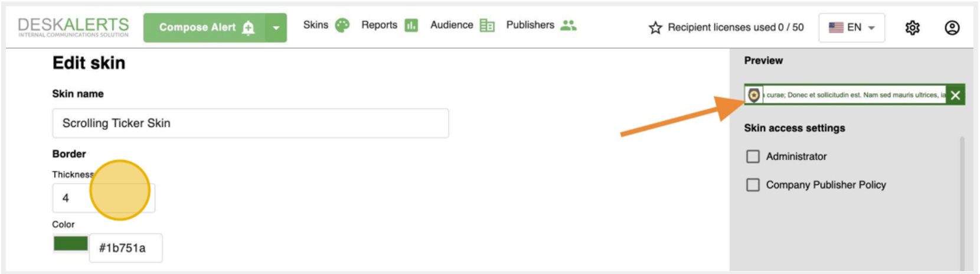
Task: Click the green border color swatch
Action: point(71,243)
